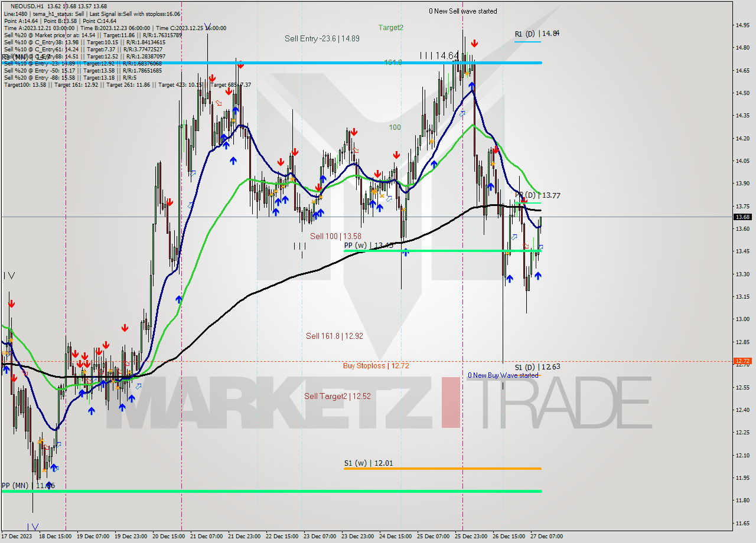Click the 'I V' wave label at chart bottom

[33, 526]
